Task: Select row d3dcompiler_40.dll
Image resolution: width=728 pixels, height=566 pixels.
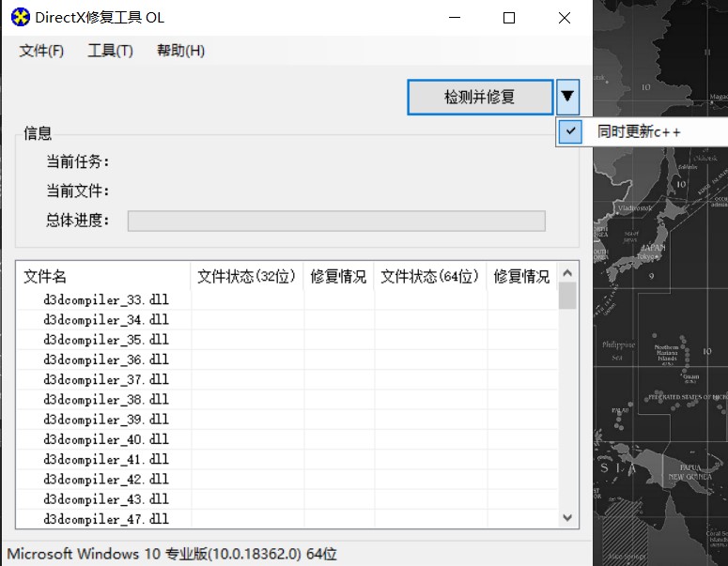Action: pyautogui.click(x=287, y=439)
